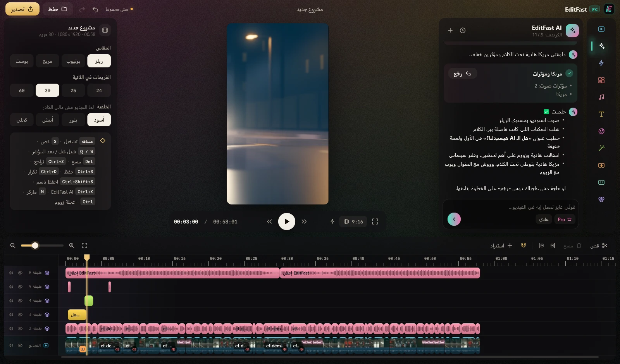
Task: Choose the أبيض background color
Action: (x=48, y=120)
